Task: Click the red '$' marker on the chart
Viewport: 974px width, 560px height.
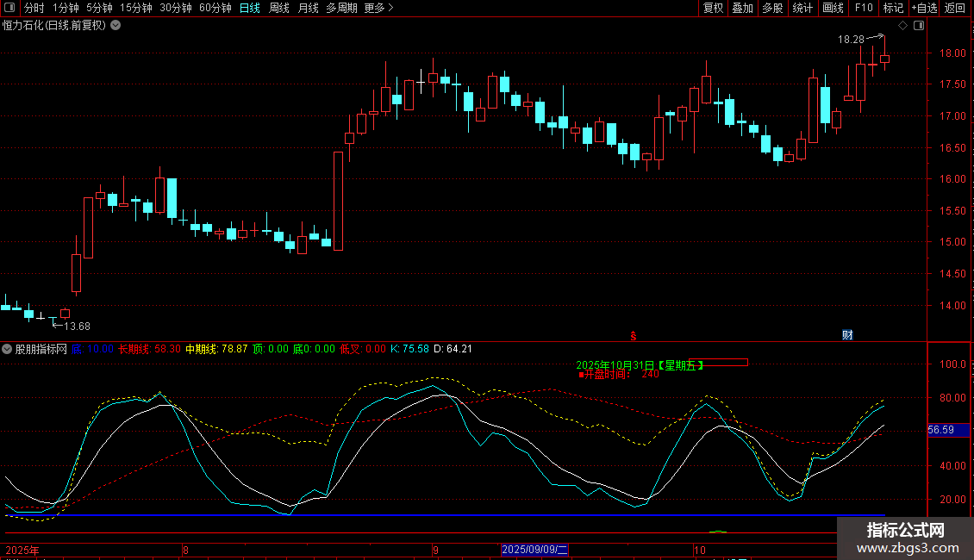Action: coord(633,335)
